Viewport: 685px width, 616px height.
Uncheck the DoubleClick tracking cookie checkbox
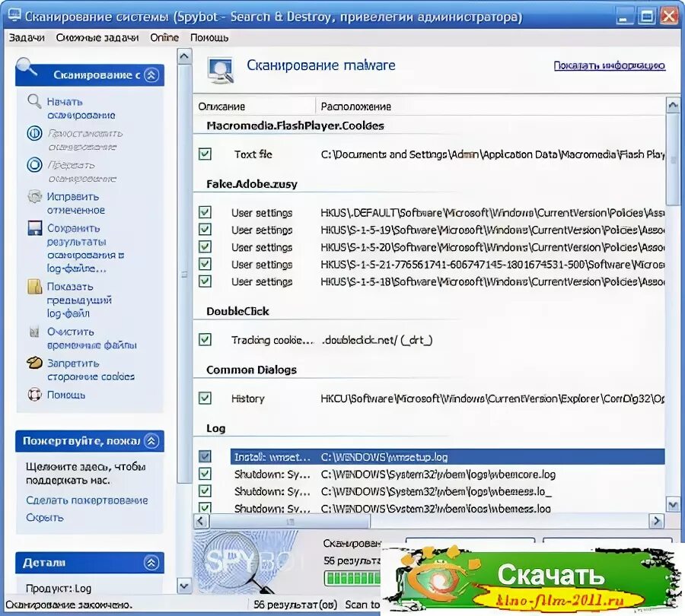point(205,339)
